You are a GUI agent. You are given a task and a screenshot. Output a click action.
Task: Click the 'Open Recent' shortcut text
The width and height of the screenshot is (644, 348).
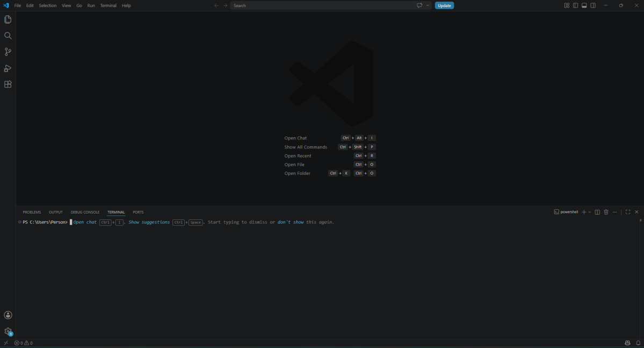(298, 156)
